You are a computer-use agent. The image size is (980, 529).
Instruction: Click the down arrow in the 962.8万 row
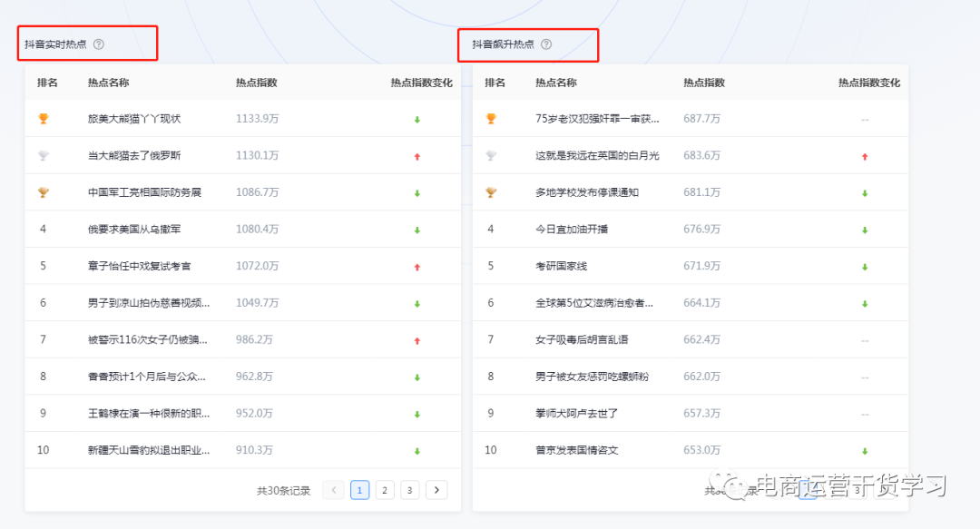coord(416,377)
